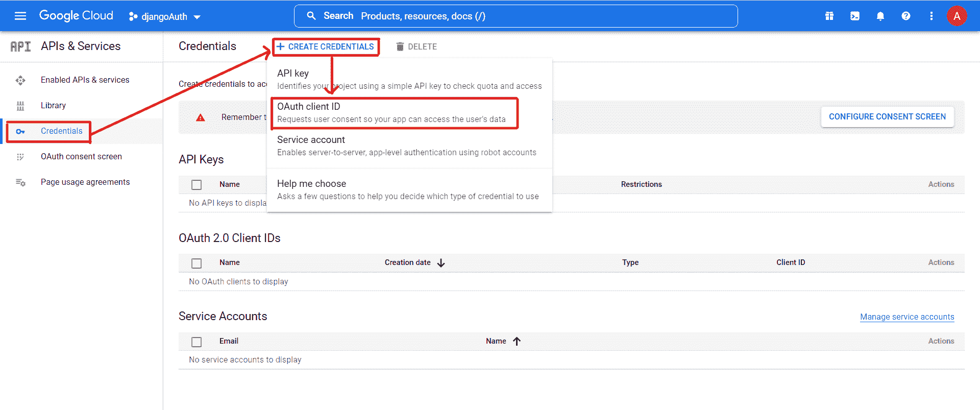This screenshot has width=980, height=410.
Task: Click the DELETE button
Action: (416, 46)
